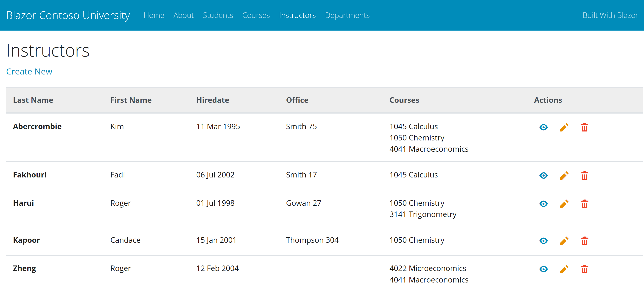Go to the Departments page
The image size is (644, 294).
click(347, 15)
